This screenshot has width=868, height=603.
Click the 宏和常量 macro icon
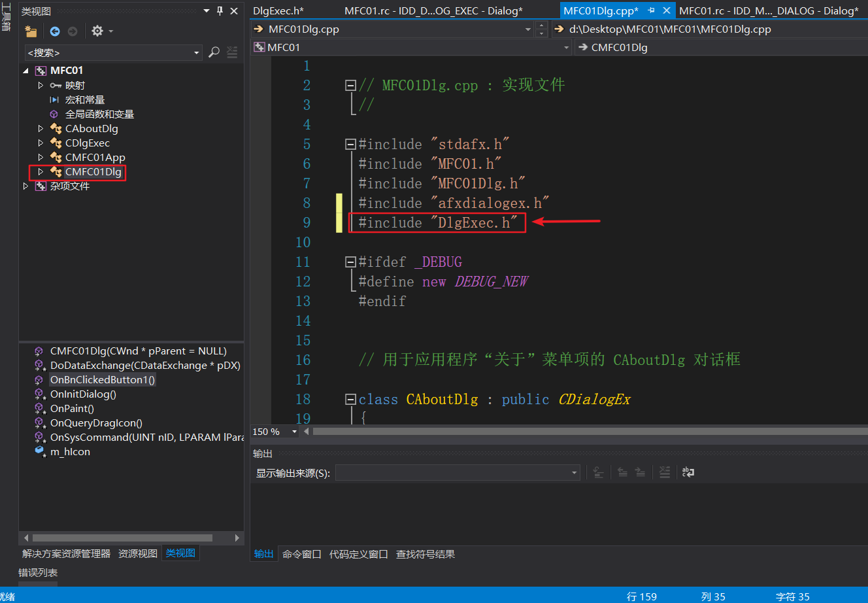pyautogui.click(x=55, y=99)
